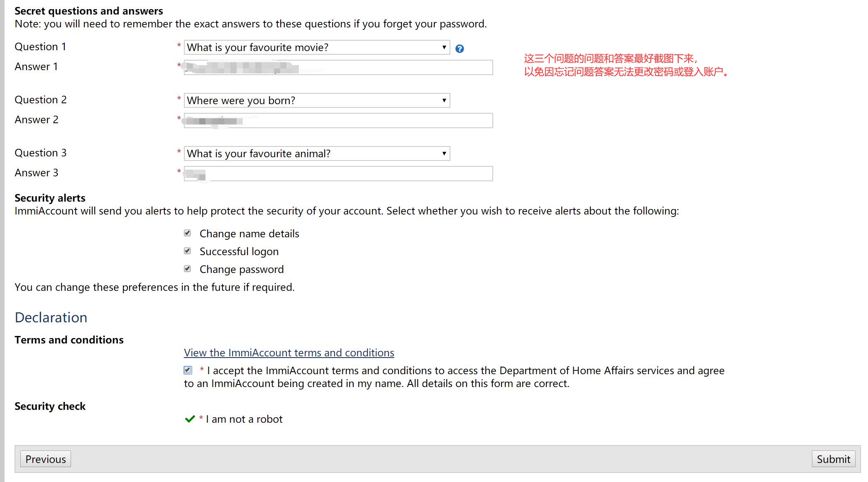
Task: Uncheck the 'Change name details' alert
Action: pos(188,233)
